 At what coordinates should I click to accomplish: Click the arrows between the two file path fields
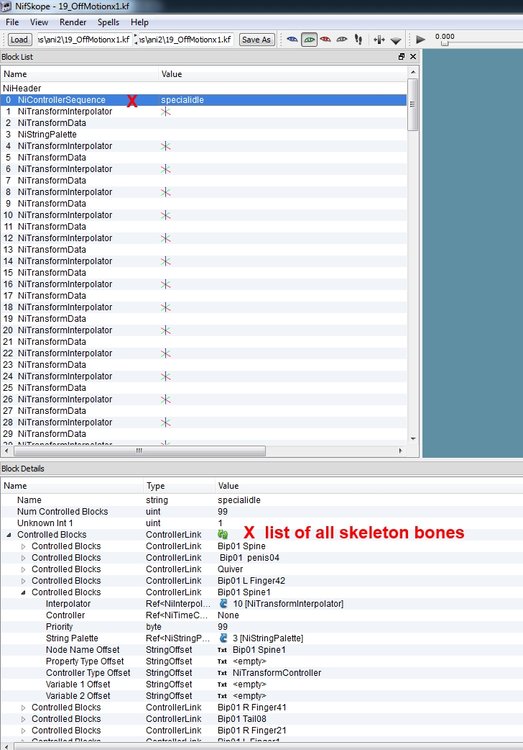point(135,39)
